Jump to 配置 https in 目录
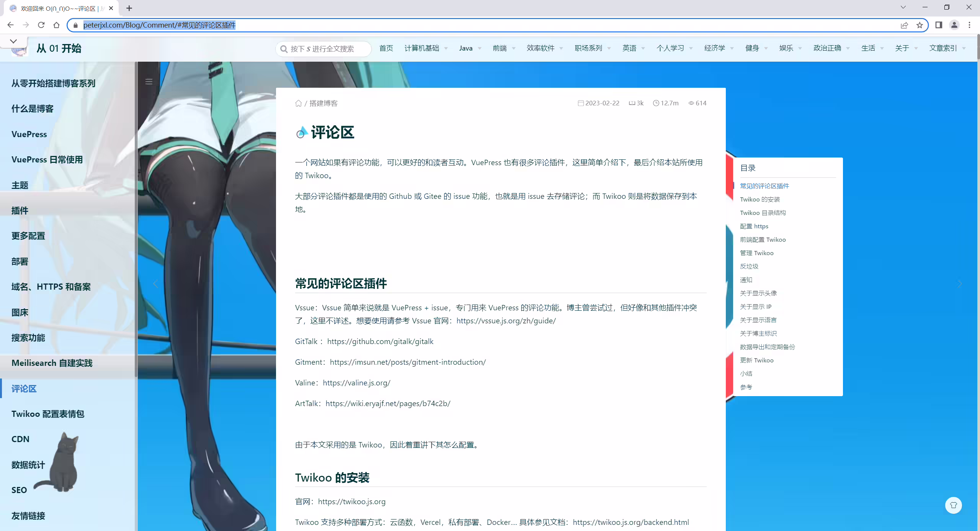980x531 pixels. 754,226
